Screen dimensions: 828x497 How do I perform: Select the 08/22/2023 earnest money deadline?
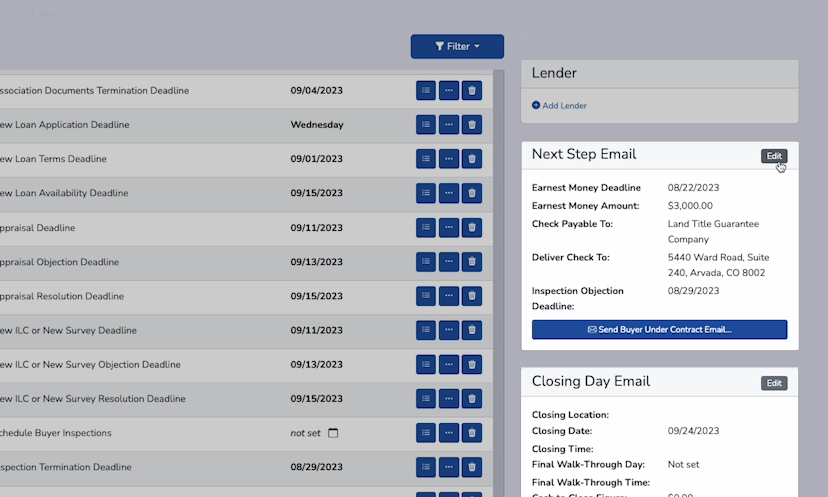[x=693, y=187]
